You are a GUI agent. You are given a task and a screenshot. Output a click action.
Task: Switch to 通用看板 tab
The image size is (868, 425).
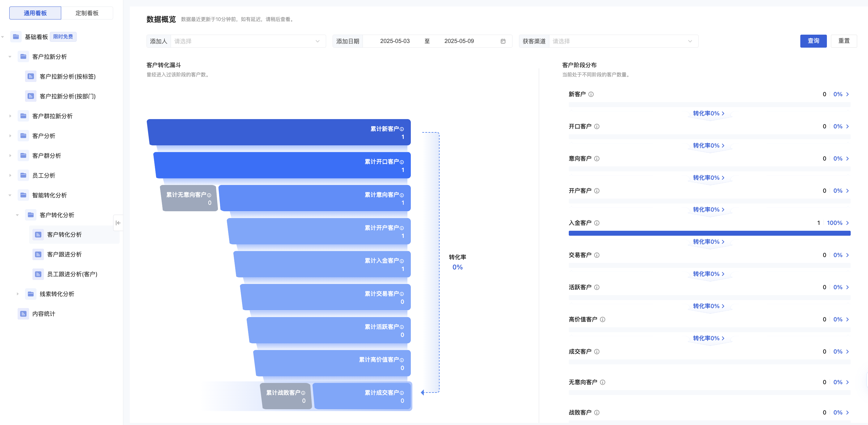click(x=35, y=13)
